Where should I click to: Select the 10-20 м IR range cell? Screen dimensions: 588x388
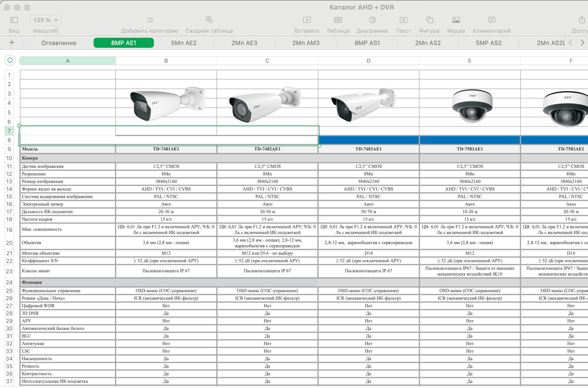[x=470, y=212]
